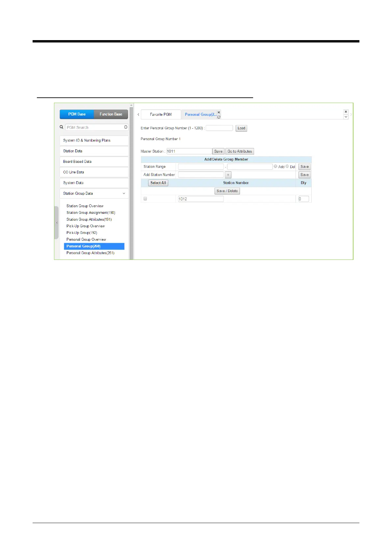Open Personal Group Attributes(261)

click(91, 253)
